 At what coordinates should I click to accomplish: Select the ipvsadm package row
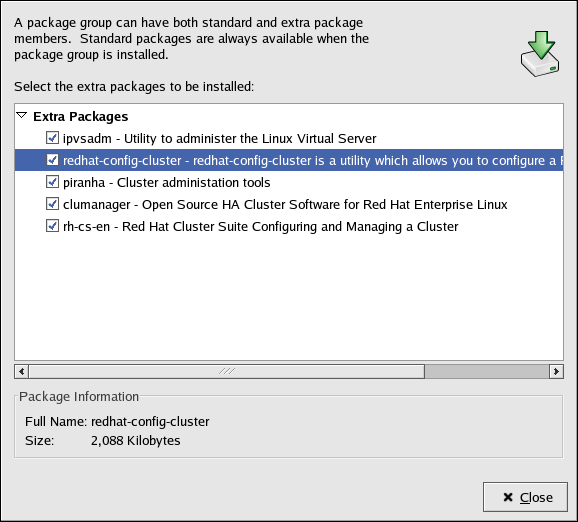289,138
